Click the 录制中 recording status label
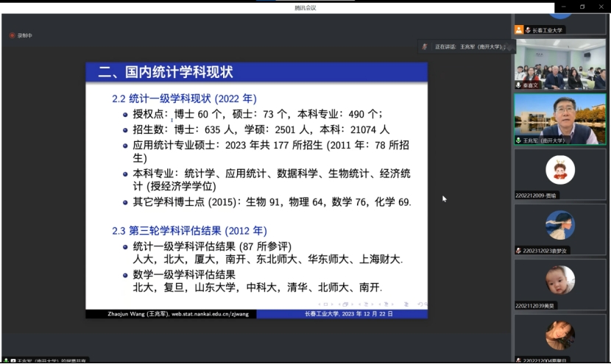 coord(25,35)
